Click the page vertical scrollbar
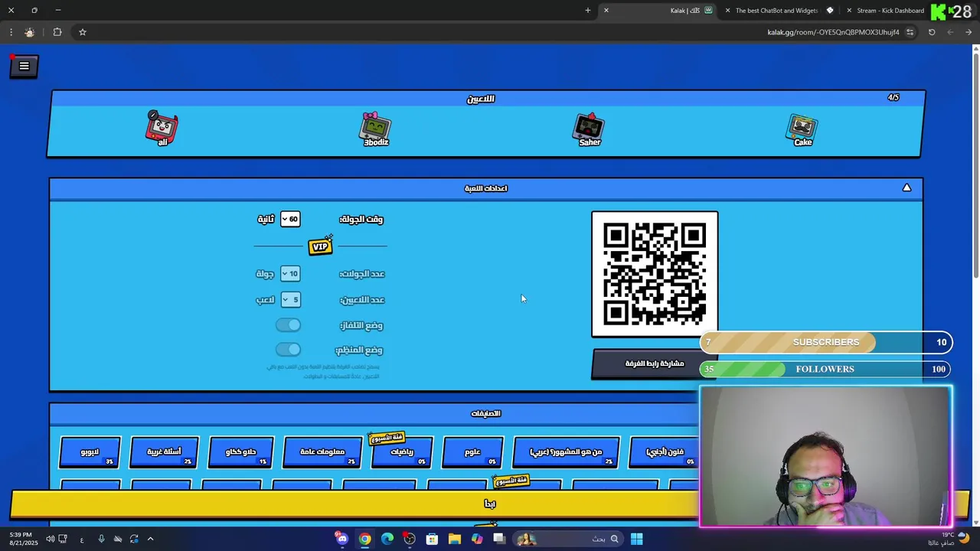This screenshot has width=980, height=551. point(975,165)
